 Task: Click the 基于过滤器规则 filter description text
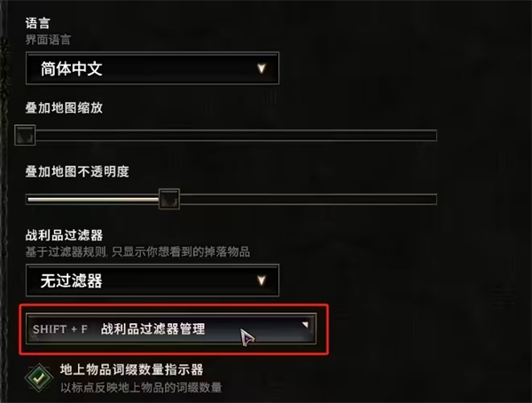pos(137,252)
